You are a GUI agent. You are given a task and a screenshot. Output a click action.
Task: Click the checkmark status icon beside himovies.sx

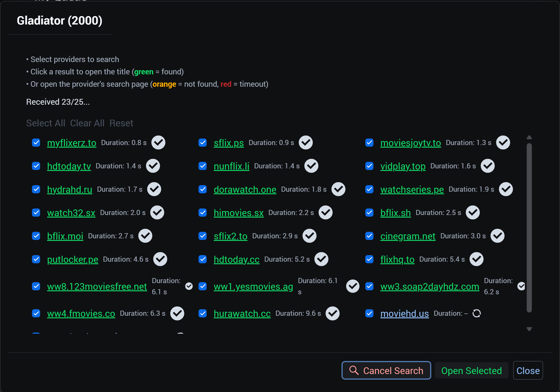[x=326, y=212]
